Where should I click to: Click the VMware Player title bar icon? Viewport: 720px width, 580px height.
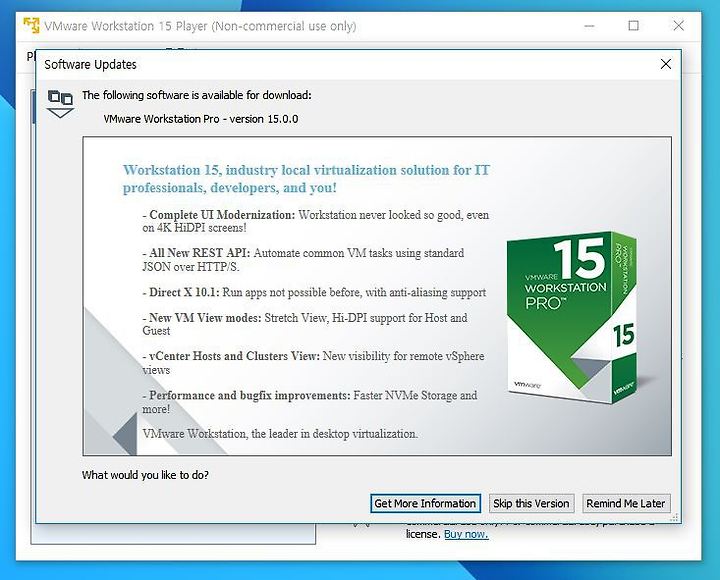click(x=31, y=25)
